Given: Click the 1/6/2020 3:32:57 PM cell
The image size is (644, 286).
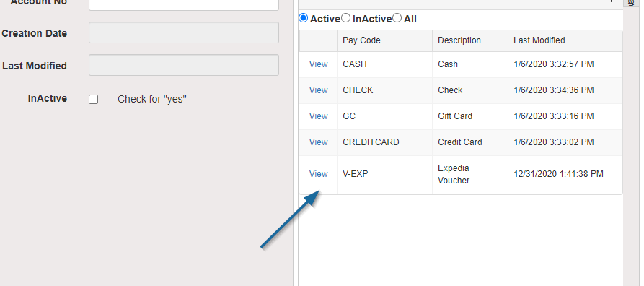Looking at the screenshot, I should coord(565,64).
